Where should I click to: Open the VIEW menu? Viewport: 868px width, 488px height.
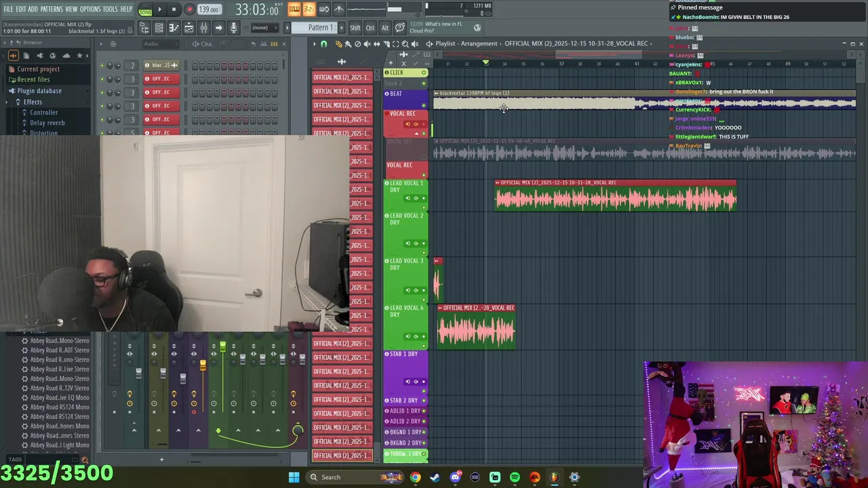pyautogui.click(x=71, y=9)
